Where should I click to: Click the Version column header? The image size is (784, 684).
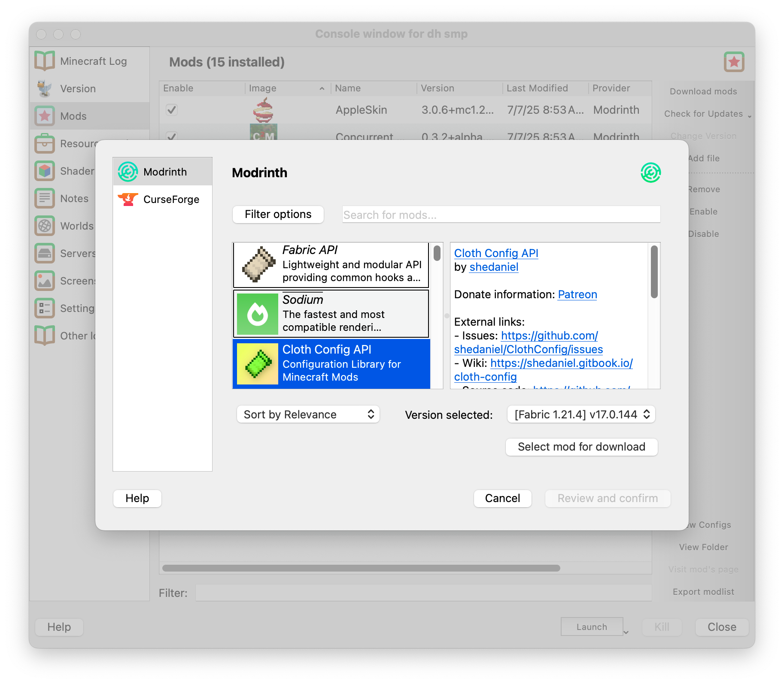pos(459,88)
